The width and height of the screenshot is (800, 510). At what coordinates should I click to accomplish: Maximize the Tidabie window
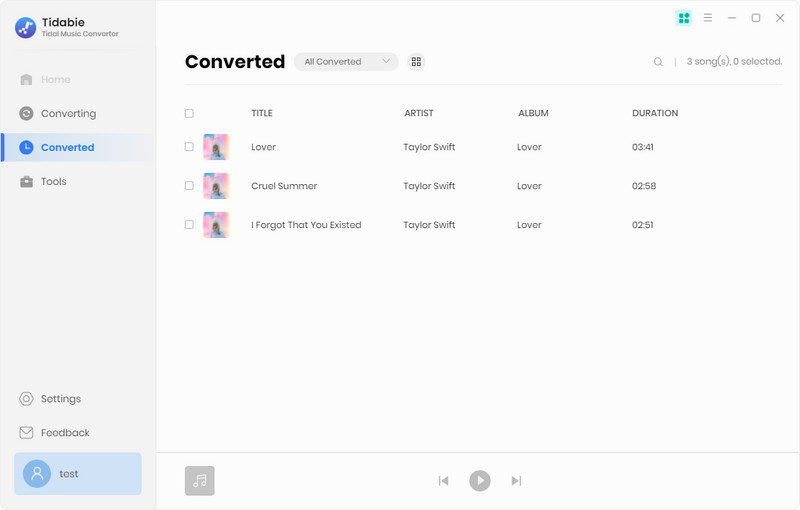click(x=756, y=18)
